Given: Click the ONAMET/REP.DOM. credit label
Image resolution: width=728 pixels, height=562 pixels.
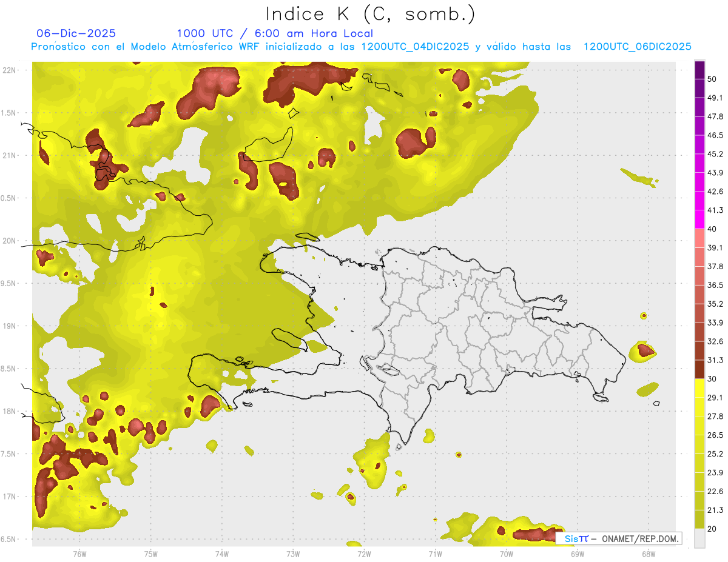Looking at the screenshot, I should coord(639,538).
